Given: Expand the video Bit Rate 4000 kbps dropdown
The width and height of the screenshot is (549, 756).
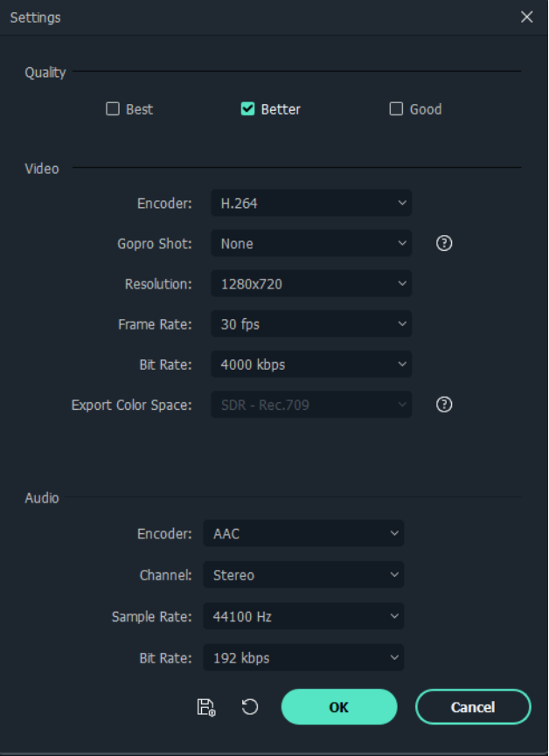Looking at the screenshot, I should [x=310, y=364].
